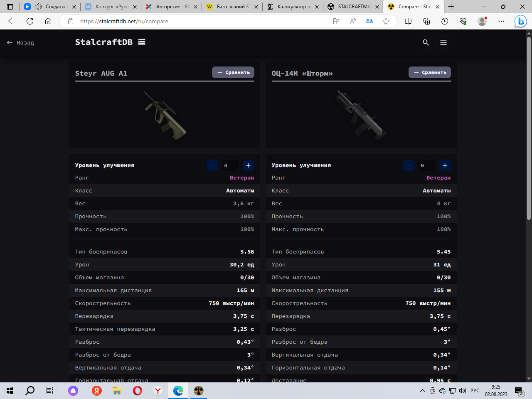
Task: Open the Stalcraft radiation icon on taskbar
Action: point(199,391)
